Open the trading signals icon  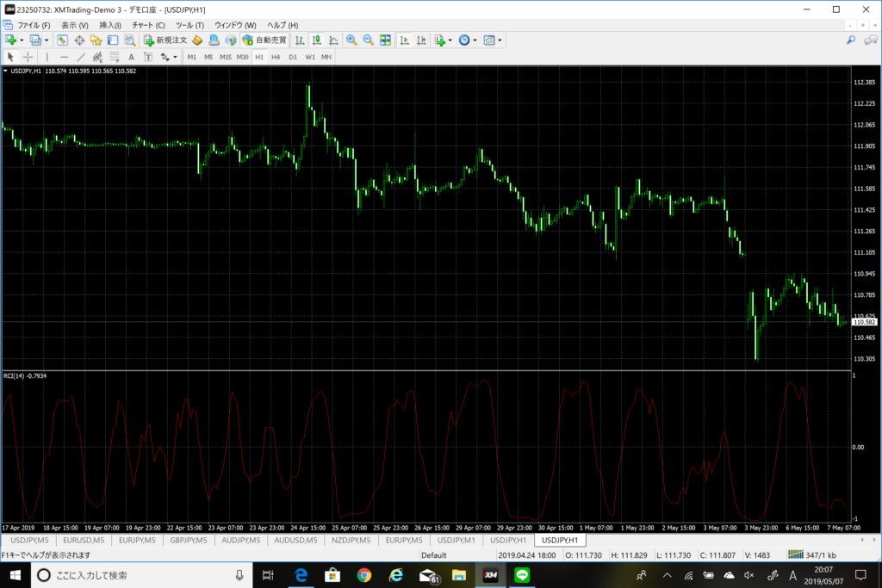pos(231,40)
